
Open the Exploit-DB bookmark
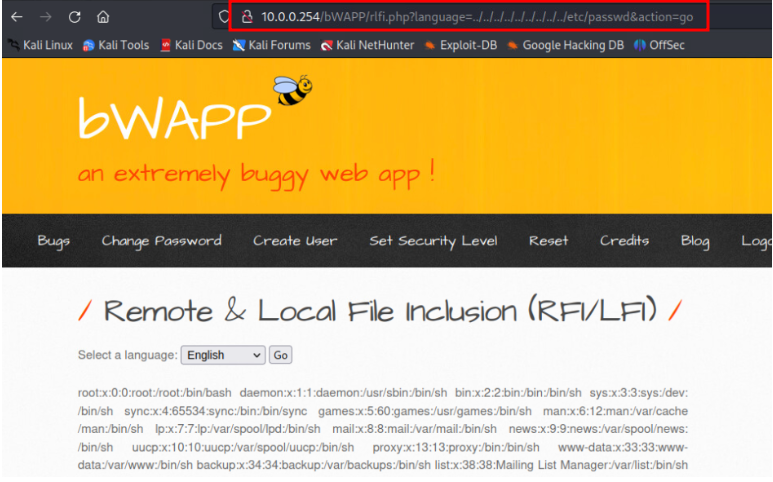460,45
